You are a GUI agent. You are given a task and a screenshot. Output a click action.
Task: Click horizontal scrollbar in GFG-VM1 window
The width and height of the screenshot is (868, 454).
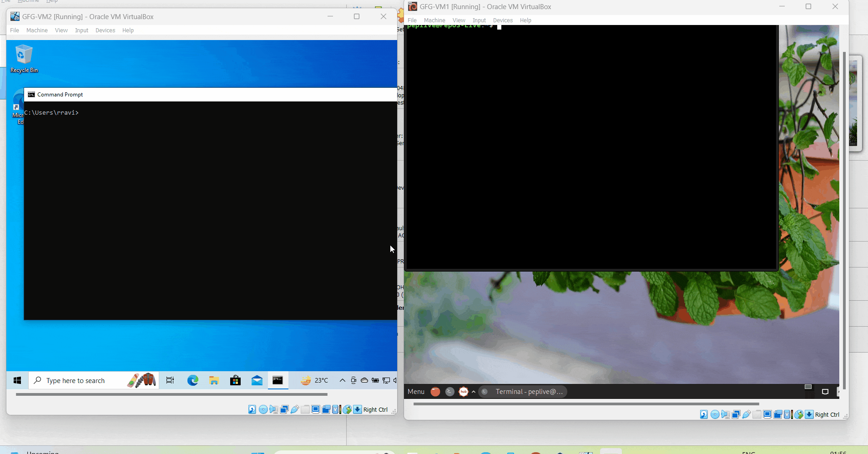point(586,404)
